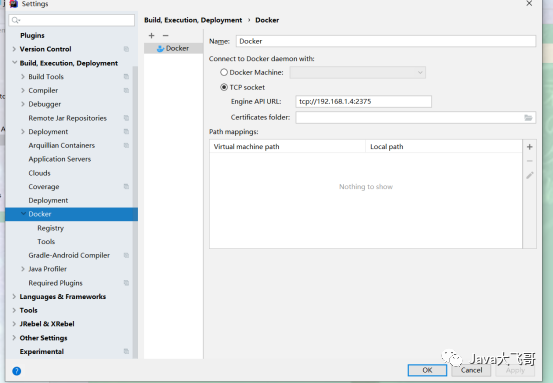Select the Docker Machine radio option
This screenshot has width=553, height=383.
pos(224,72)
